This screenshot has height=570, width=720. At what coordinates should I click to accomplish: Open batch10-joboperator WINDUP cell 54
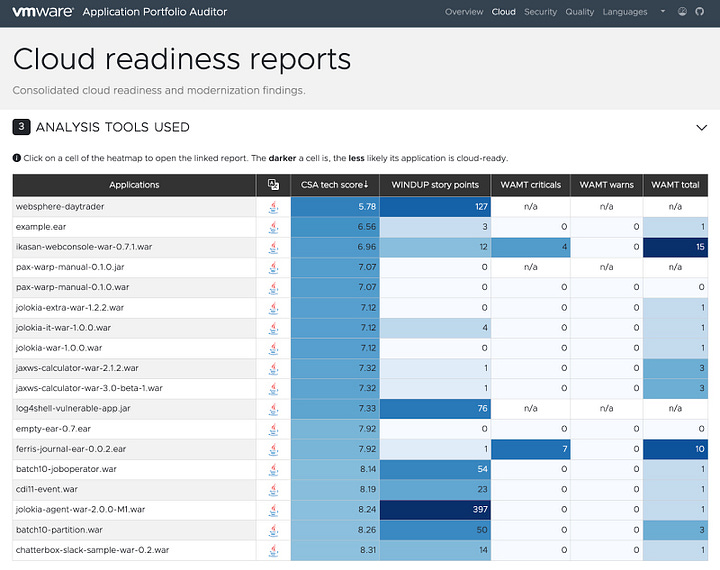[435, 469]
